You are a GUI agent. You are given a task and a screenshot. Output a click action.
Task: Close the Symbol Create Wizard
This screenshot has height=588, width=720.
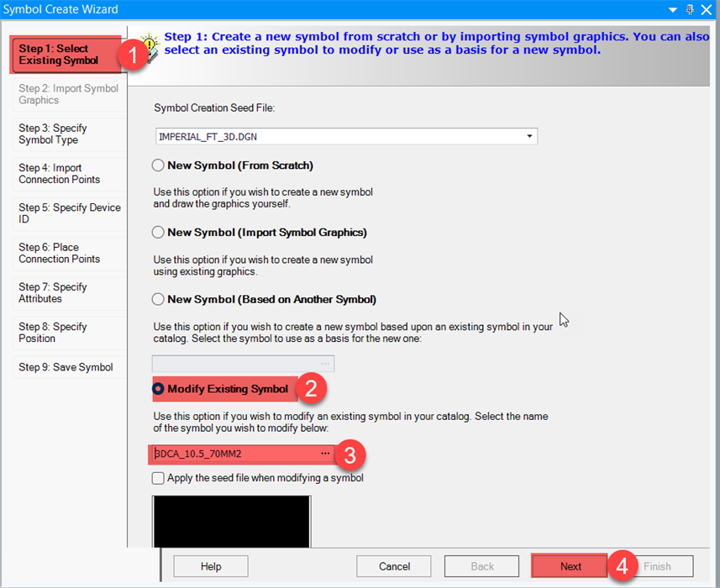(707, 9)
